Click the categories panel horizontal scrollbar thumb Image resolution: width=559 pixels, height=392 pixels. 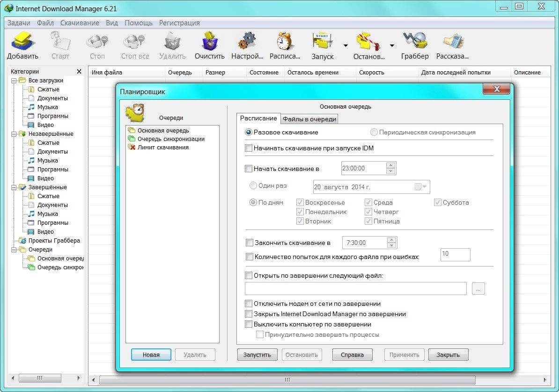pos(40,378)
